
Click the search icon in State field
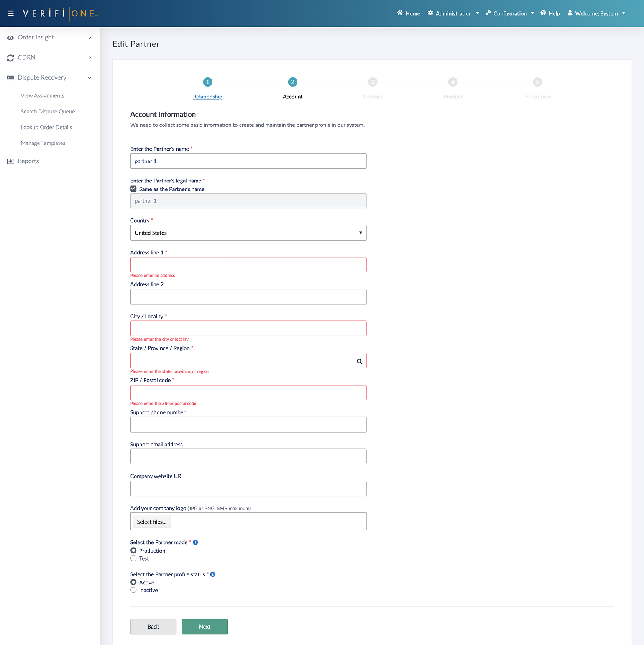point(360,361)
